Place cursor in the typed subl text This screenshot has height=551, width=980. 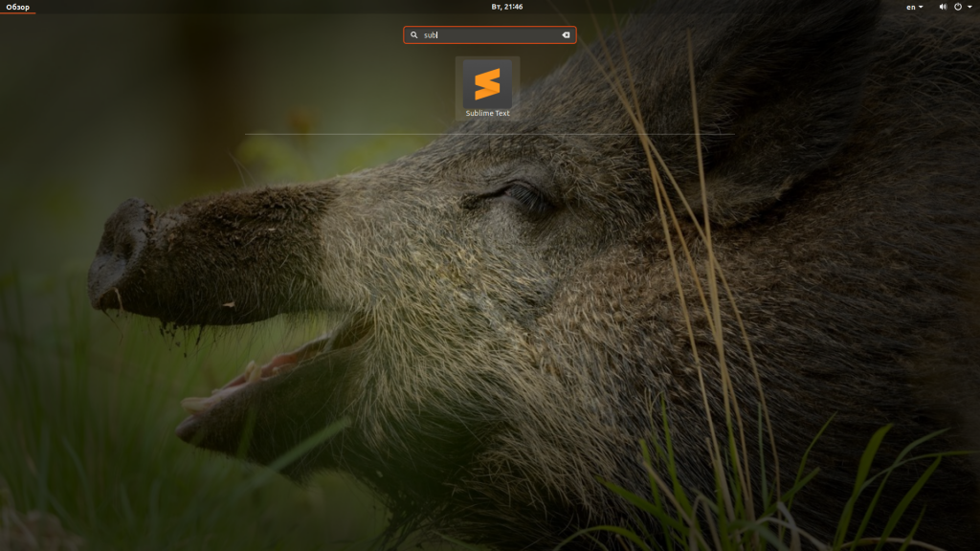click(x=430, y=35)
